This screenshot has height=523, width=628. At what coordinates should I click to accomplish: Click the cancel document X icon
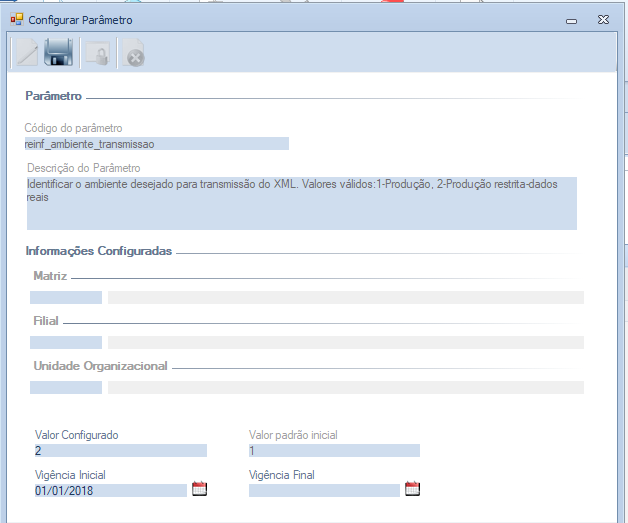point(133,53)
